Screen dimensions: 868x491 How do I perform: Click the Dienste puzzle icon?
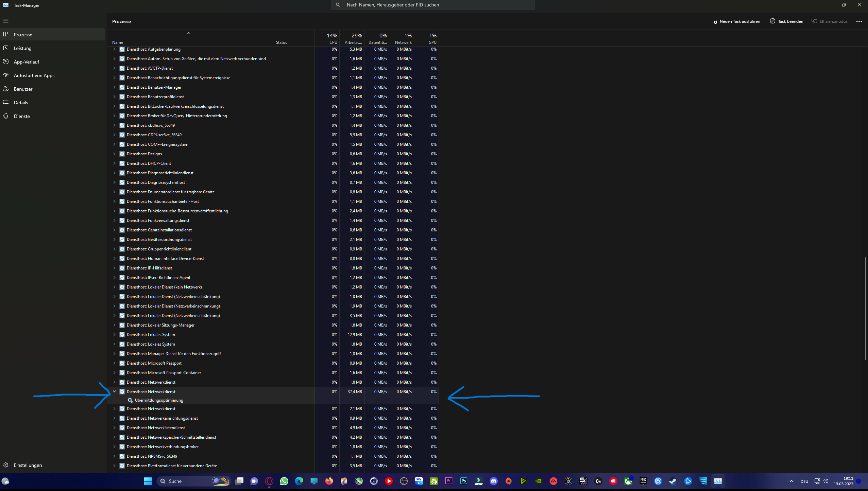[6, 116]
